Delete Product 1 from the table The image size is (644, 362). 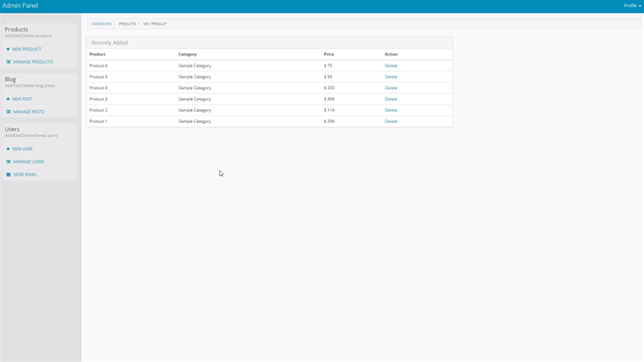(390, 121)
